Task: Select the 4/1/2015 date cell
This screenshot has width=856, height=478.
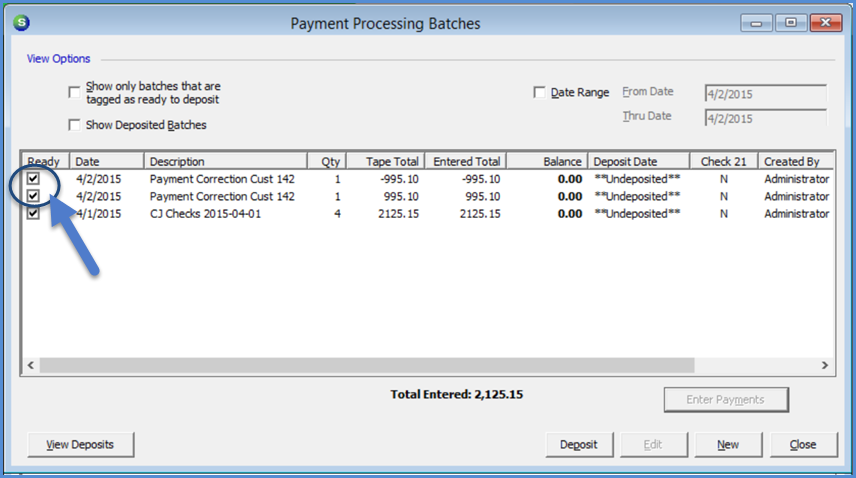Action: 98,214
